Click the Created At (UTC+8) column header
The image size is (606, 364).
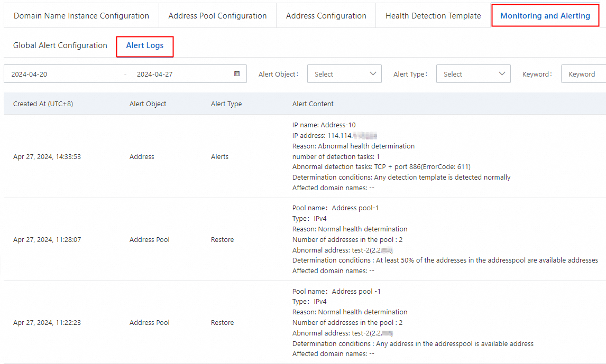pyautogui.click(x=43, y=104)
